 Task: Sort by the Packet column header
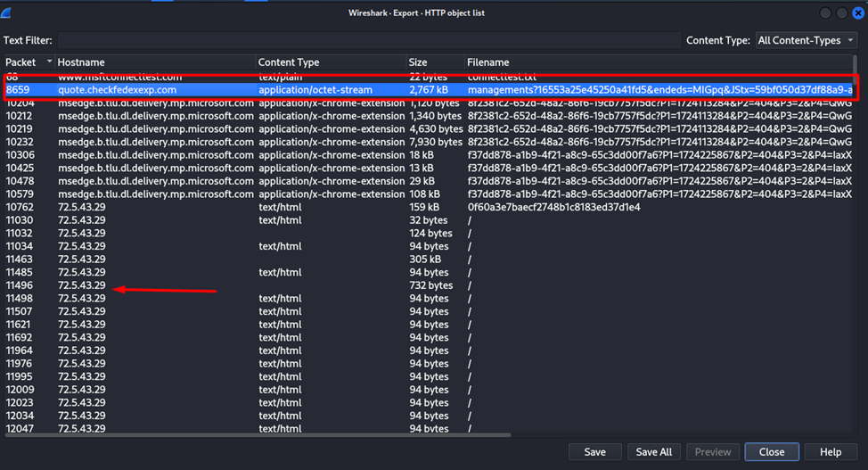[x=29, y=62]
